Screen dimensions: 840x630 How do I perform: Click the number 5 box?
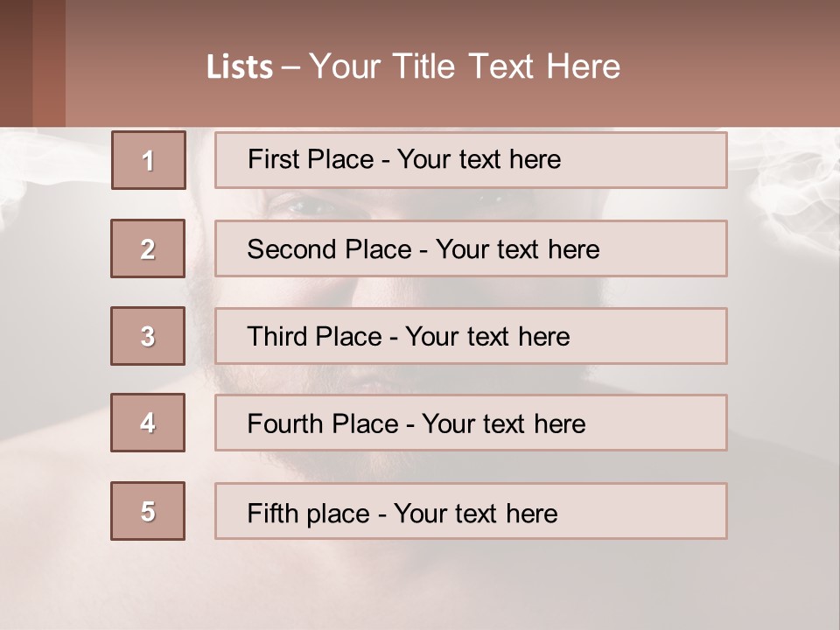pos(148,511)
